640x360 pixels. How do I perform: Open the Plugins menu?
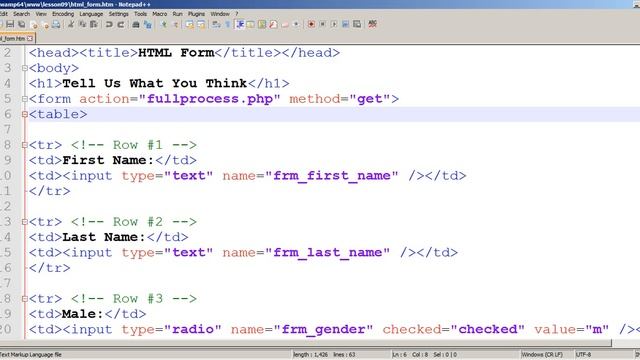click(x=196, y=14)
